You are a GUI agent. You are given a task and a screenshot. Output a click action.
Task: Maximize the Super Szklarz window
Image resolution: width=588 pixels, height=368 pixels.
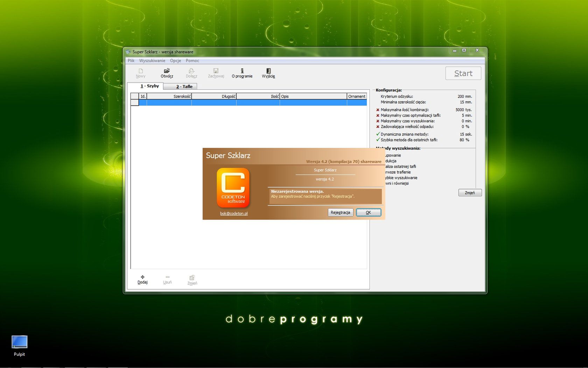coord(464,50)
